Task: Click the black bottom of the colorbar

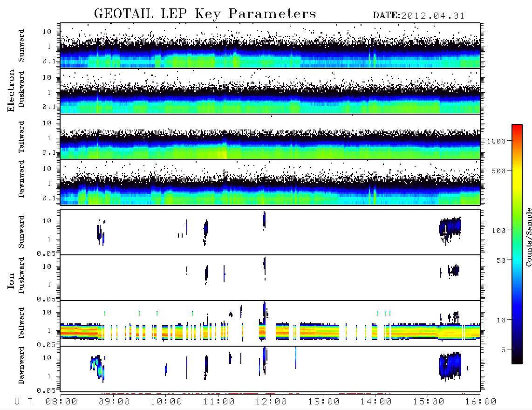Action: (x=517, y=359)
